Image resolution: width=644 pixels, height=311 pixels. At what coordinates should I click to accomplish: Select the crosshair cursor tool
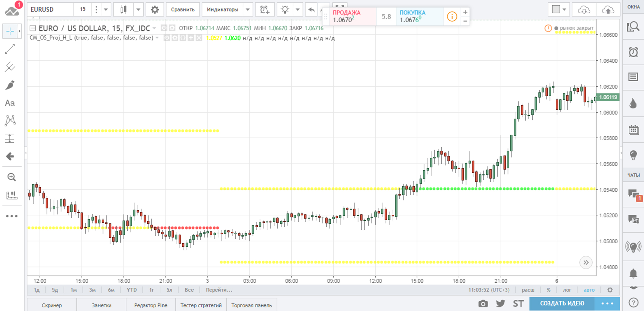[10, 31]
